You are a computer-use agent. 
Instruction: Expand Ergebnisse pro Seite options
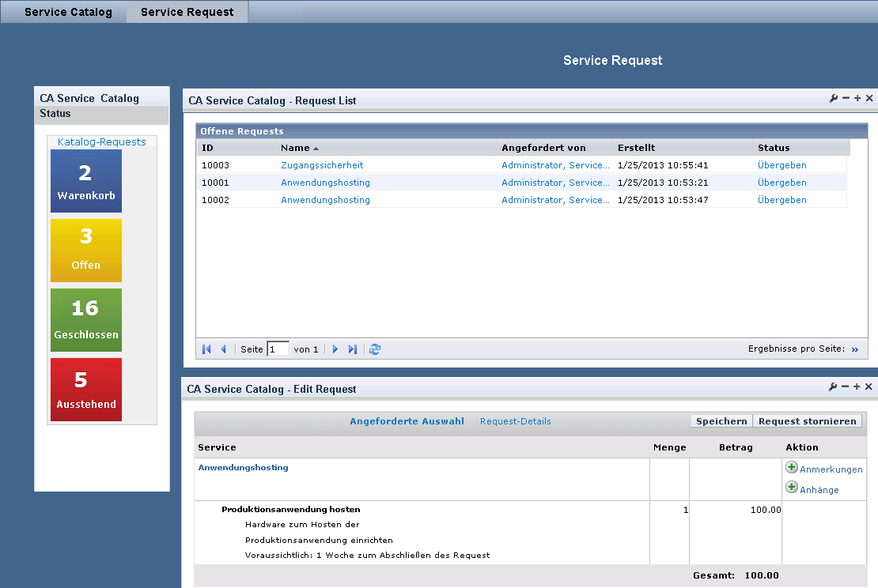[x=855, y=349]
